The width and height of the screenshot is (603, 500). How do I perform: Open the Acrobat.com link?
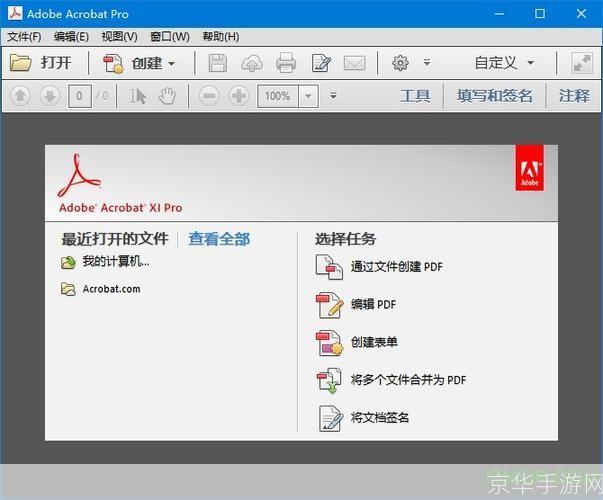tap(112, 289)
